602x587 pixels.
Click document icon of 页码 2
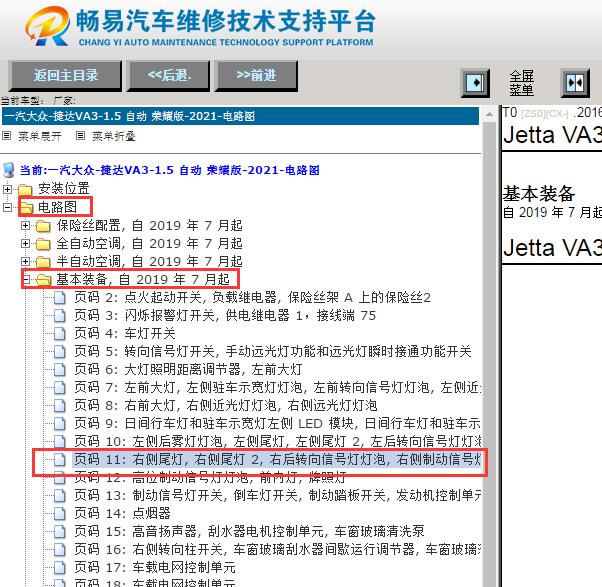tap(60, 298)
